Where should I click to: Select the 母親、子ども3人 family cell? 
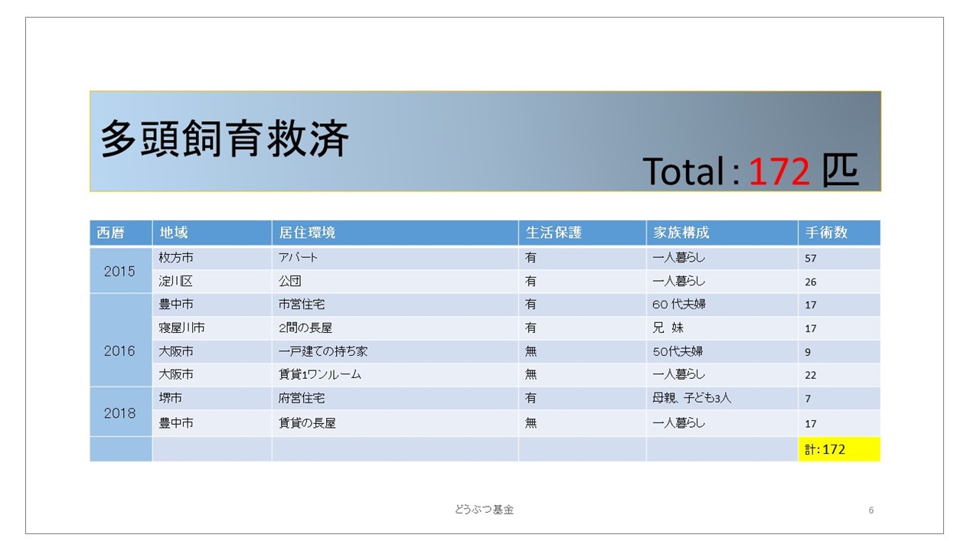691,398
